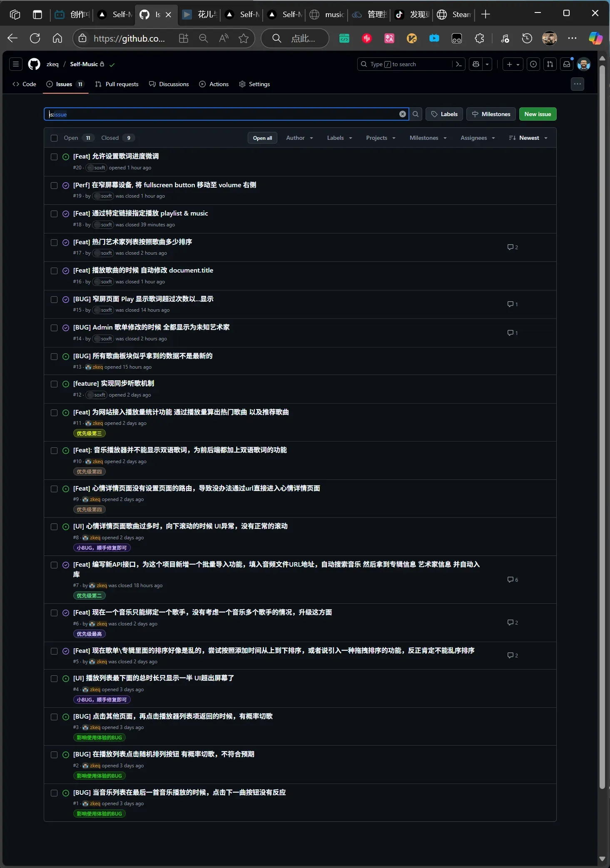Toggle the select-all issues checkbox
This screenshot has width=610, height=868.
tap(54, 138)
